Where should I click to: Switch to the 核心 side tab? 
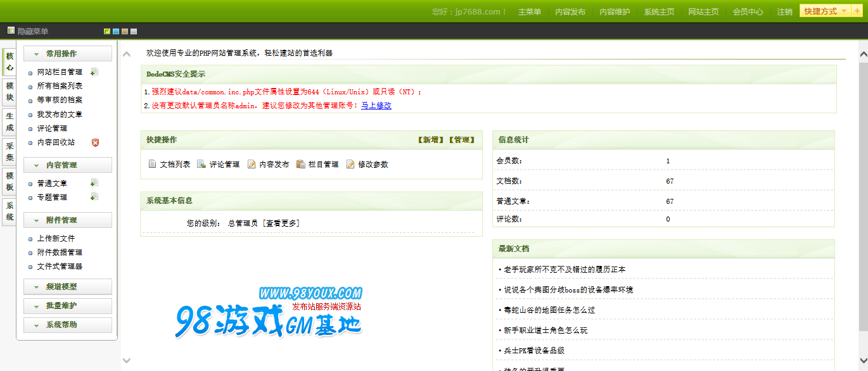click(9, 61)
